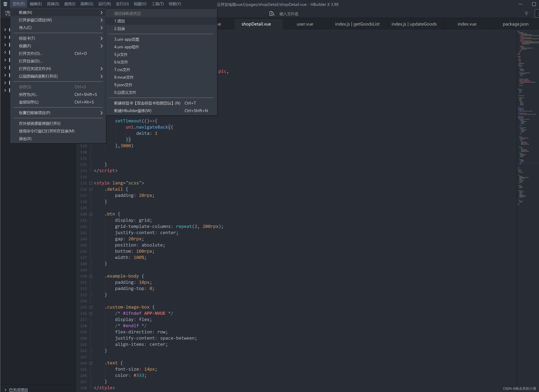Collapse the .btn rule fold marker
The image size is (539, 392).
pos(91,214)
